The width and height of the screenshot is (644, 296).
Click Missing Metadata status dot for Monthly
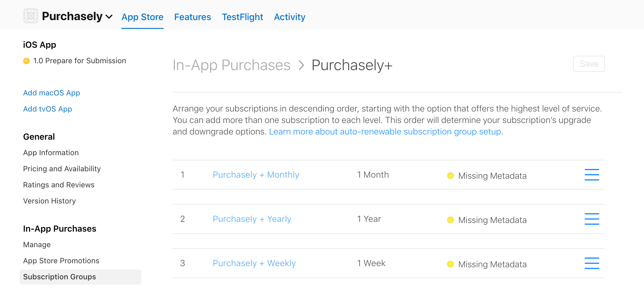click(x=451, y=176)
